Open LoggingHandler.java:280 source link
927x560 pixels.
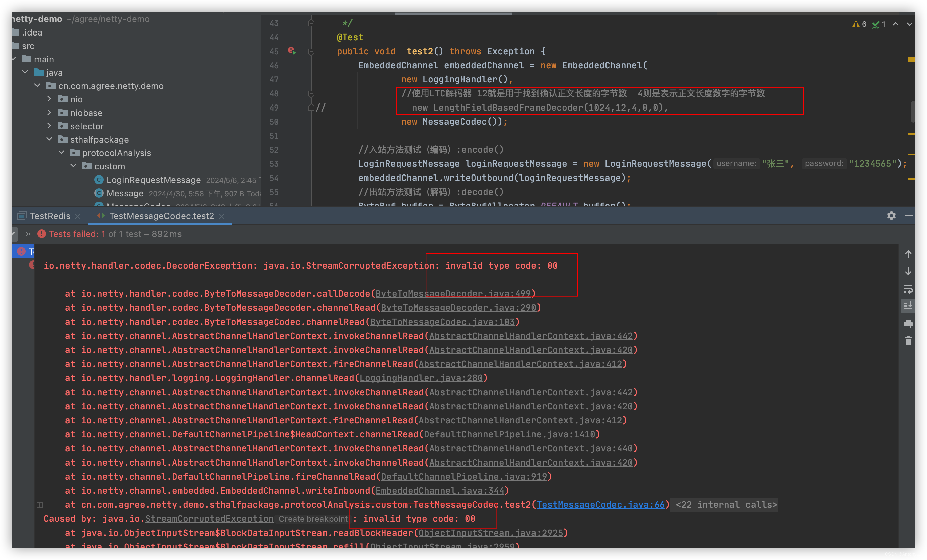click(x=421, y=378)
